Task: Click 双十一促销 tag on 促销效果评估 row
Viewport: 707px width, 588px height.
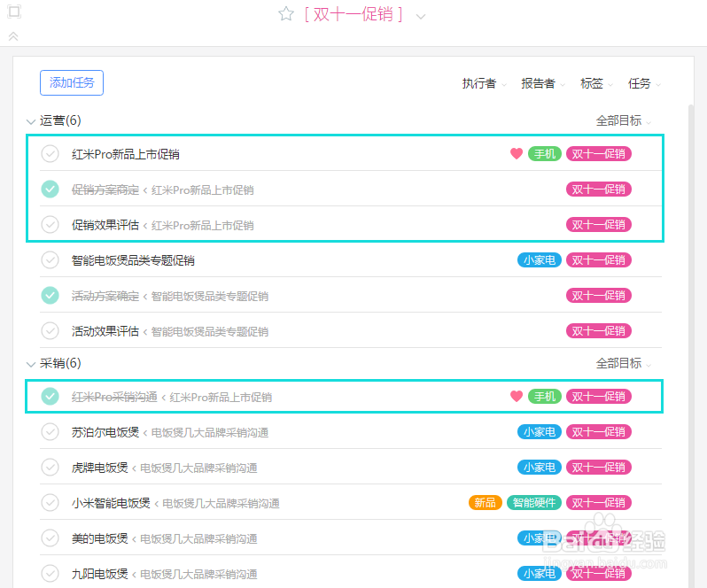Action: [599, 224]
